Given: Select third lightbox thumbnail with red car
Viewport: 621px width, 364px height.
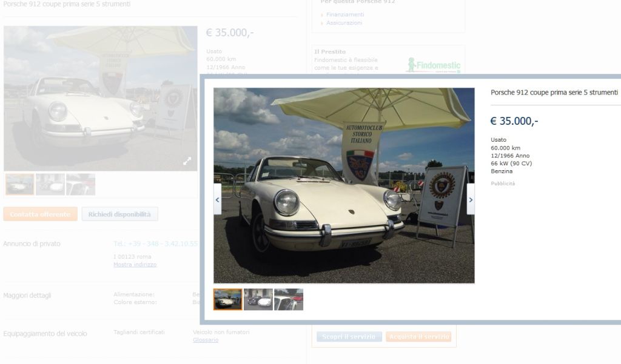Looking at the screenshot, I should pos(289,299).
